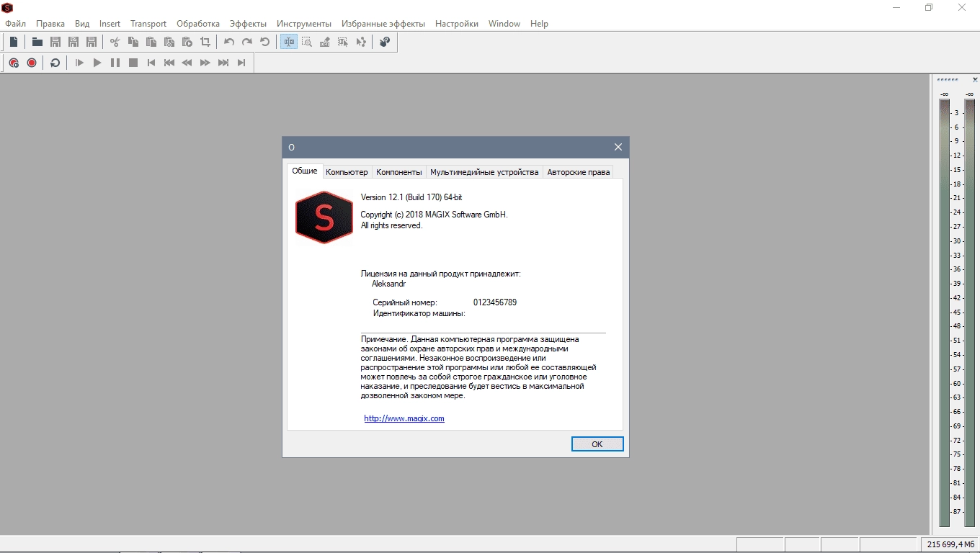
Task: Open the Файл menu
Action: pos(15,24)
